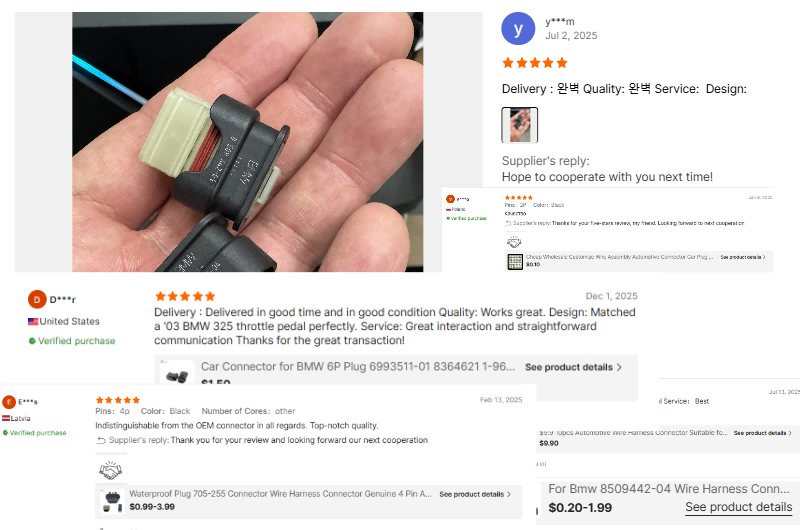Click the Cheap Wholesale Customize Wire Assembly product thumbnail
This screenshot has height=530, width=800.
515,261
